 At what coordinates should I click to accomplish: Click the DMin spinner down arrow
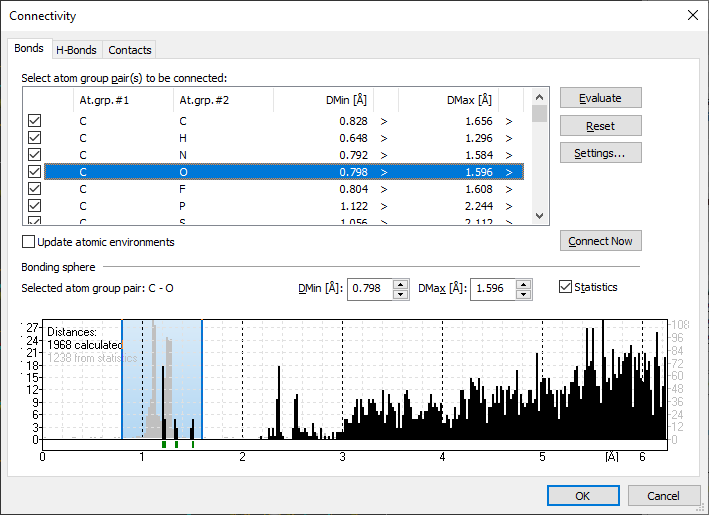401,293
